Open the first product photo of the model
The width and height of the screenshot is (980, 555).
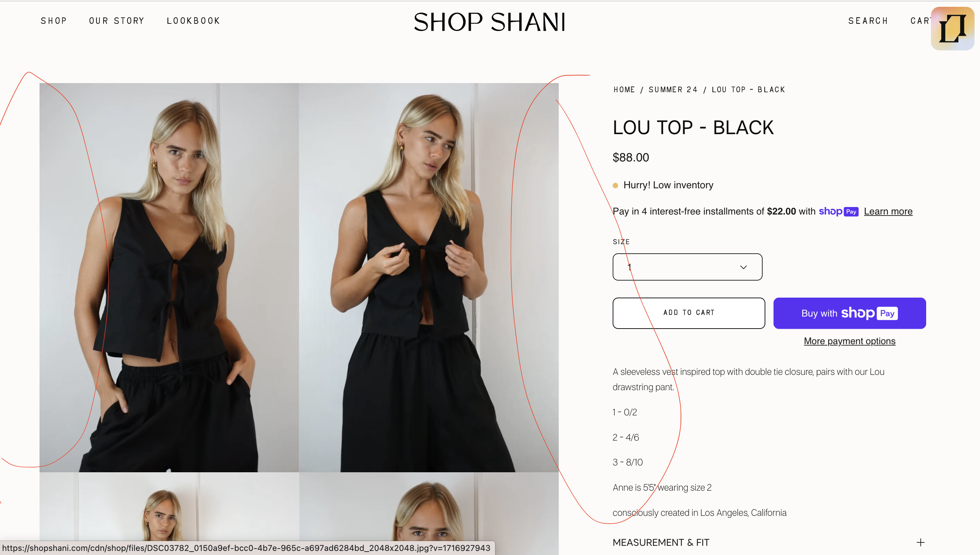click(x=169, y=277)
